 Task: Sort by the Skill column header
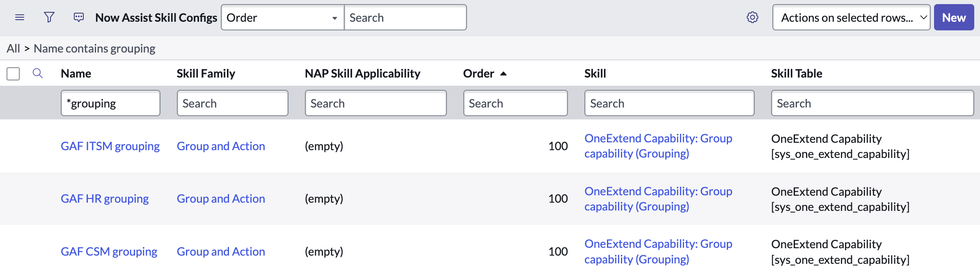(595, 73)
